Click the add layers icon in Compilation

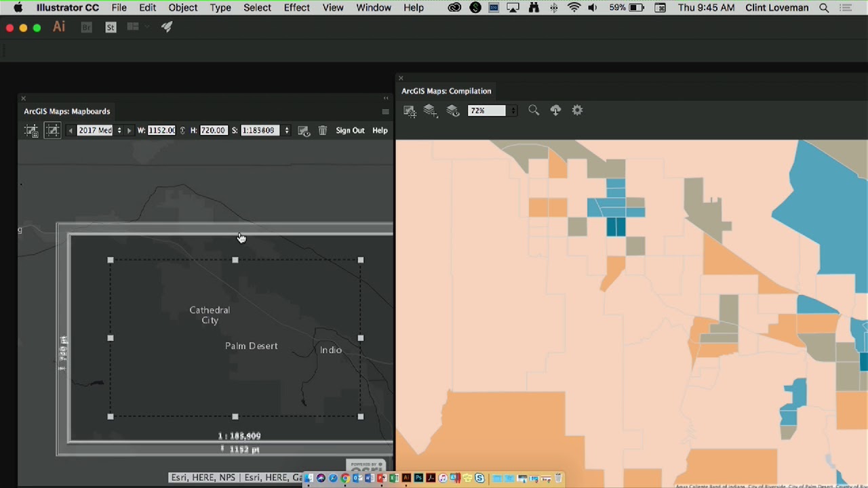tap(431, 110)
